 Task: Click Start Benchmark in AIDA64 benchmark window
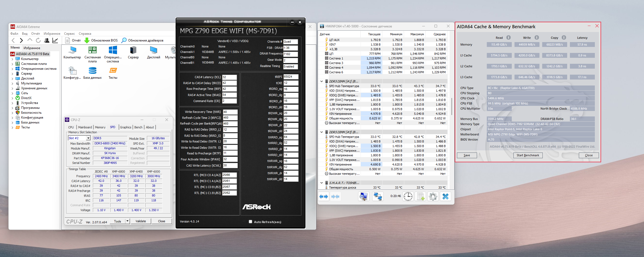(528, 155)
